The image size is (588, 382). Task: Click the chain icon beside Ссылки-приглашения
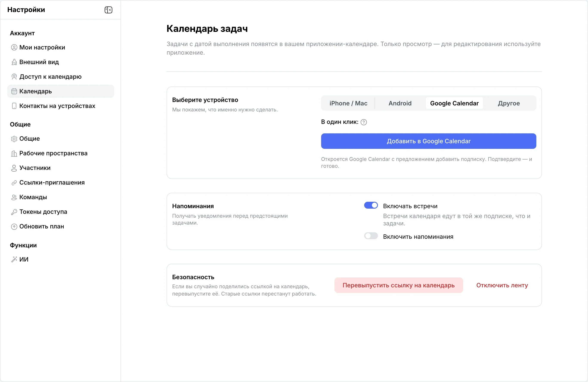tap(14, 183)
